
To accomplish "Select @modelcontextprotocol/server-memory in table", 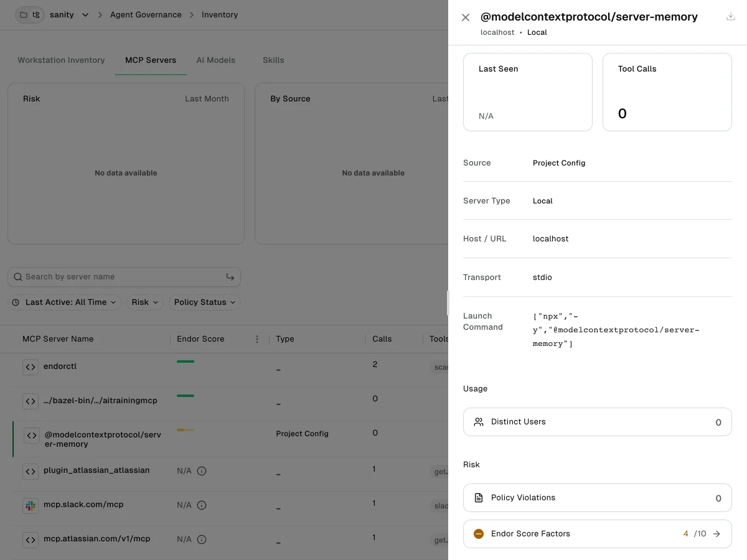I will pos(103,439).
